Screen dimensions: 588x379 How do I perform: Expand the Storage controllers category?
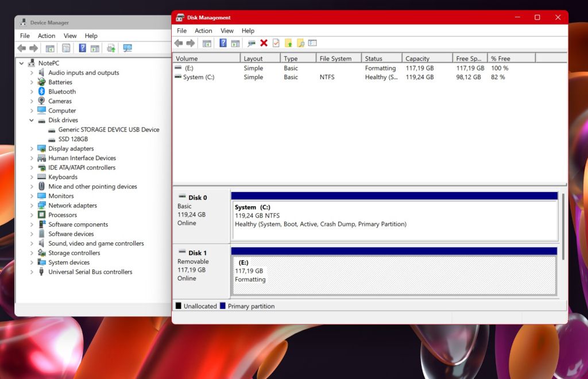pyautogui.click(x=32, y=253)
